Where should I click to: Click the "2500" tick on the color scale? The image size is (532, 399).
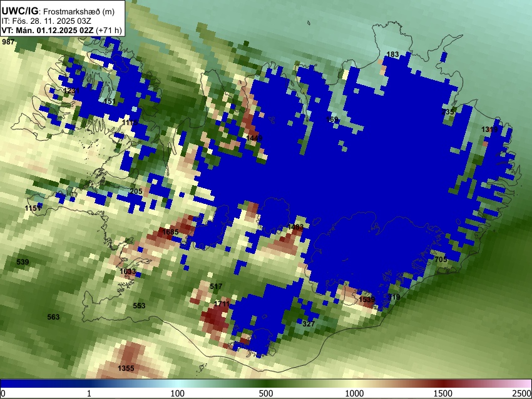click(x=522, y=393)
